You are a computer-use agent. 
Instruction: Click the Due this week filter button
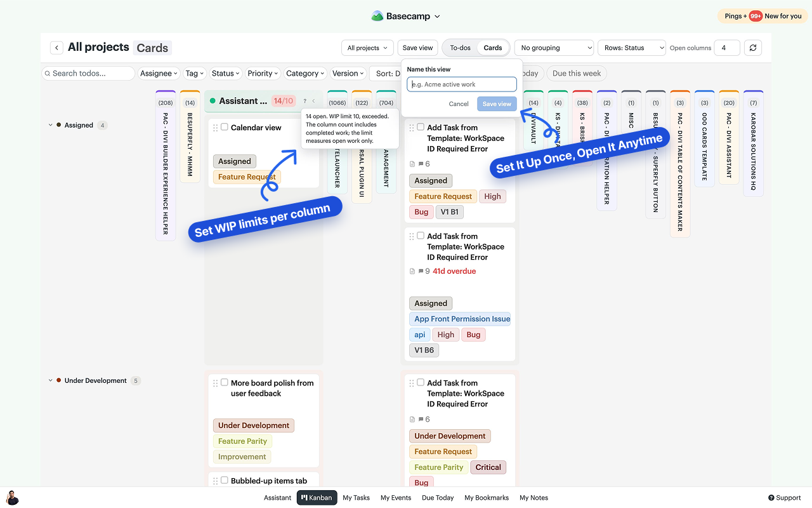coord(577,74)
